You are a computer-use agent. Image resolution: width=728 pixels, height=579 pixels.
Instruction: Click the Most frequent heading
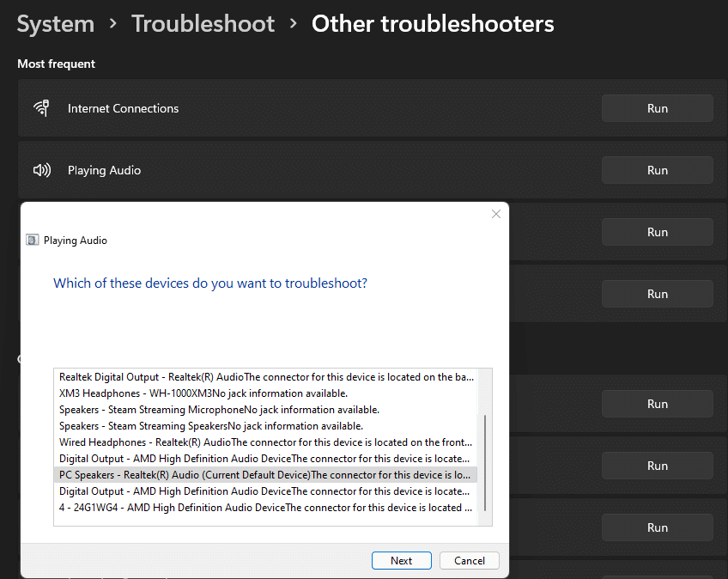tap(56, 64)
